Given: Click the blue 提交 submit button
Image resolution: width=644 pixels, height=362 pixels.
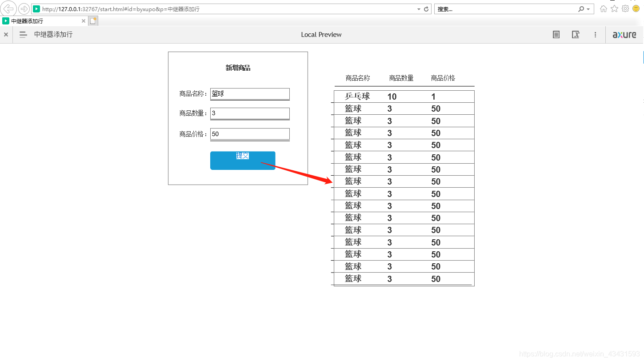Looking at the screenshot, I should coord(243,161).
